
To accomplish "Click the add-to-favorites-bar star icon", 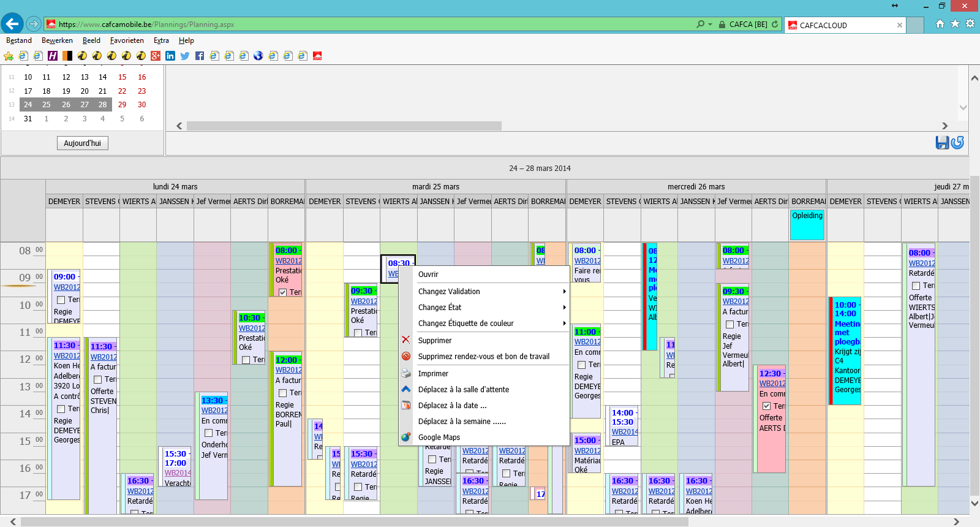I will click(x=9, y=56).
